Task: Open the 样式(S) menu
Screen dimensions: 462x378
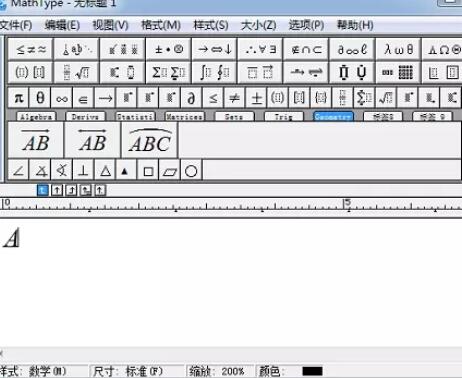Action: tap(211, 25)
